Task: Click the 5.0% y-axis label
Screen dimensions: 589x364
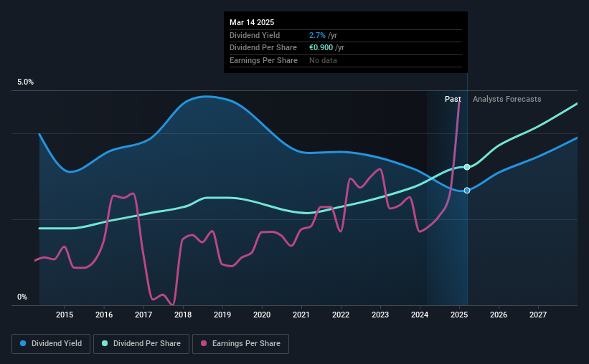Action: (25, 82)
